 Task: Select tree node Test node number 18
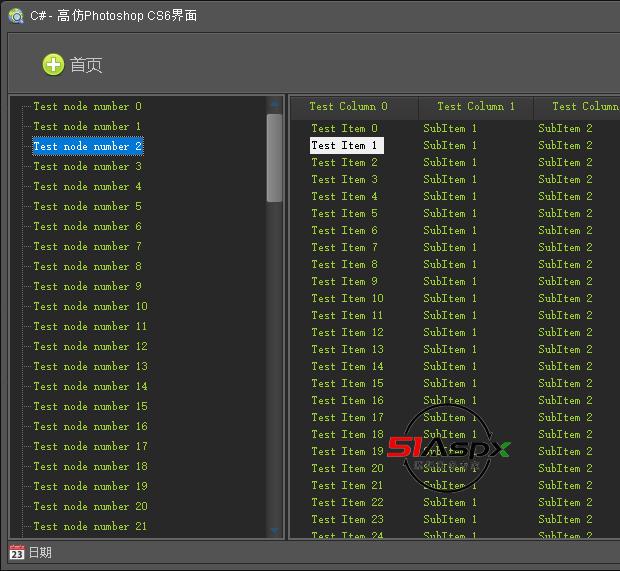pyautogui.click(x=91, y=467)
